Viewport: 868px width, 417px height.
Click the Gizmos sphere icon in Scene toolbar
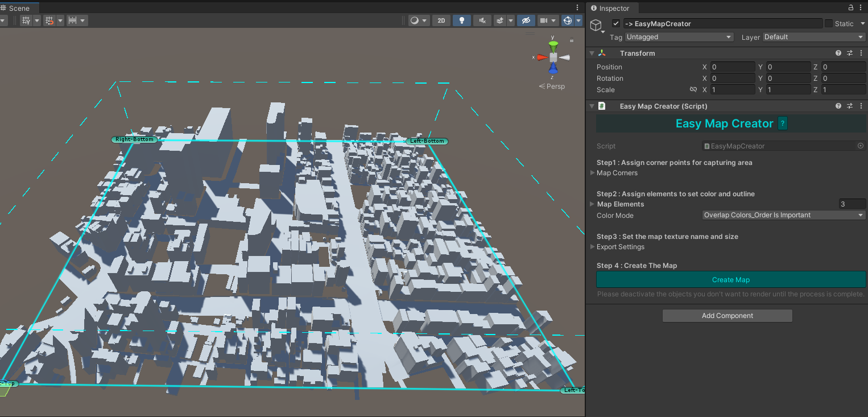click(x=567, y=20)
